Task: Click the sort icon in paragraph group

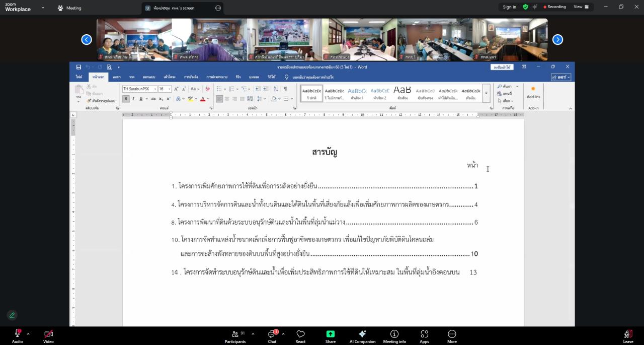Action: coord(275,89)
